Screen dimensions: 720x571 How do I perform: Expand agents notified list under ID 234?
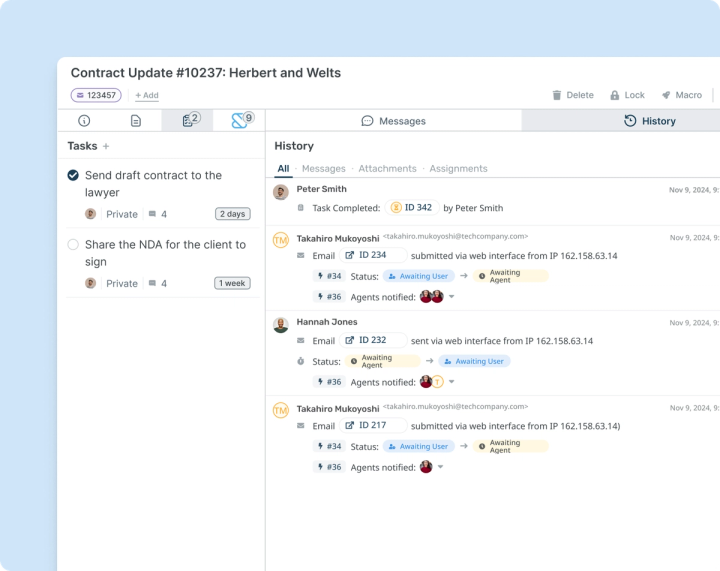click(452, 297)
